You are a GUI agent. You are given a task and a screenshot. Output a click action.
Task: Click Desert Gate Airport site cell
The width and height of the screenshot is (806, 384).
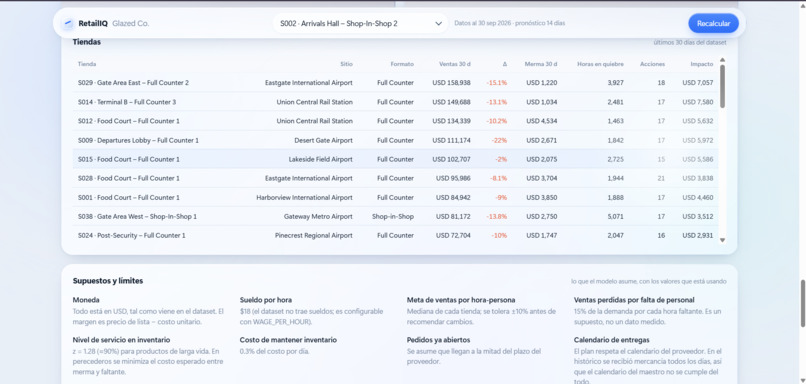coord(323,140)
